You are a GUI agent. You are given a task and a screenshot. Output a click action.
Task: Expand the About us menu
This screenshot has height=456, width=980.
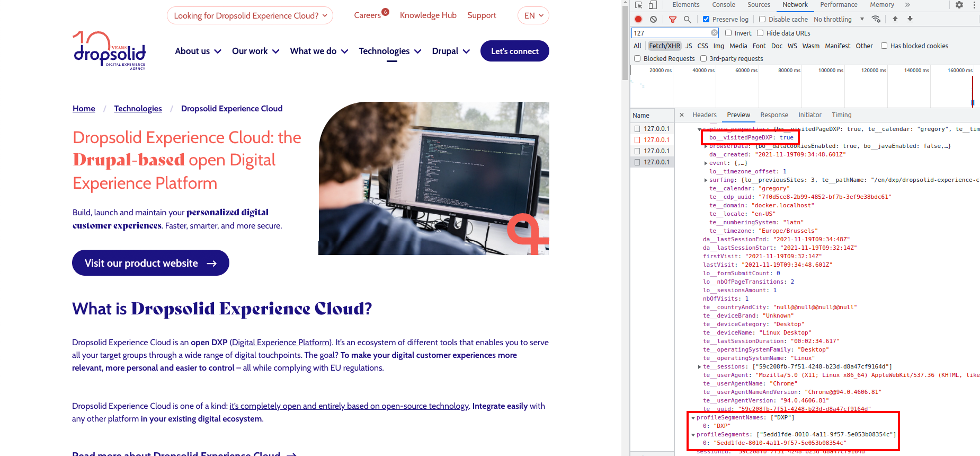198,51
